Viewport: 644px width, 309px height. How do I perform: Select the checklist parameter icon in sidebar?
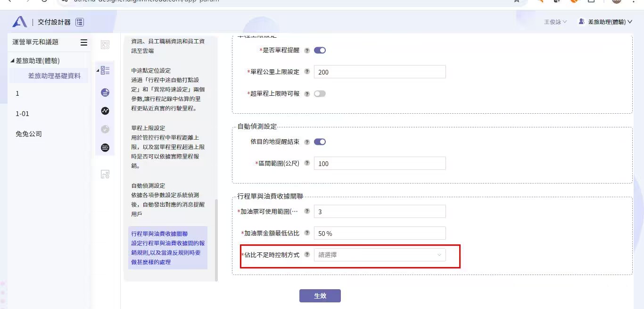[x=105, y=70]
